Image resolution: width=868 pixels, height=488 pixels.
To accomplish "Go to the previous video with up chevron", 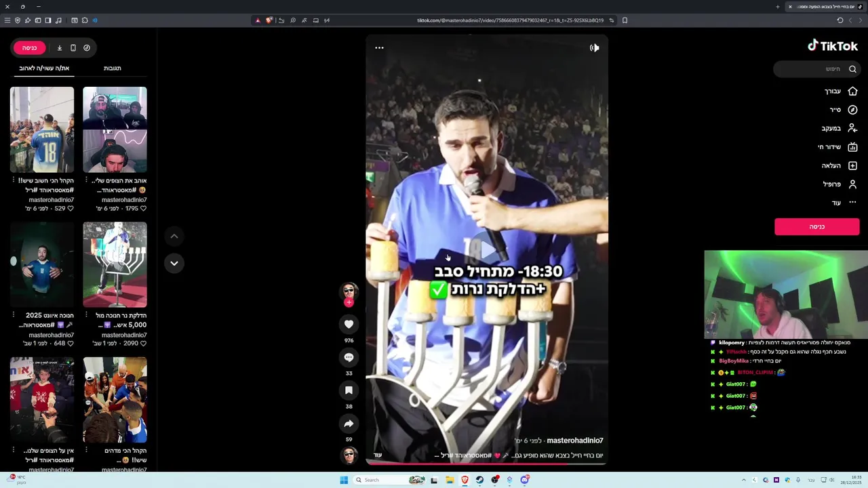I will [174, 236].
